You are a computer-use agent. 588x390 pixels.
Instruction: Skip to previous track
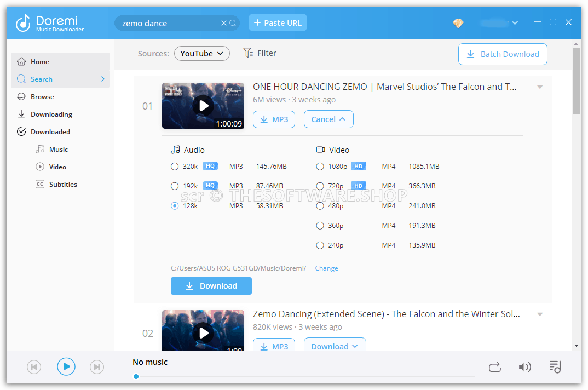tap(34, 367)
